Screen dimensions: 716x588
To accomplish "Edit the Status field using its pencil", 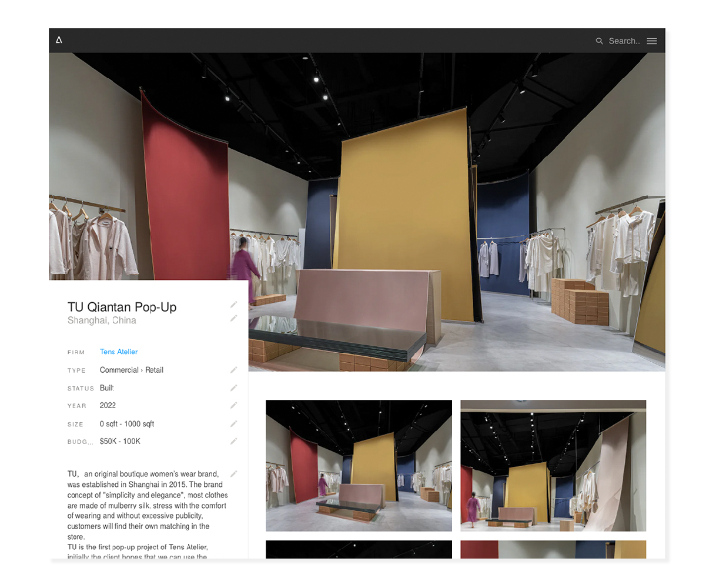I will (233, 388).
